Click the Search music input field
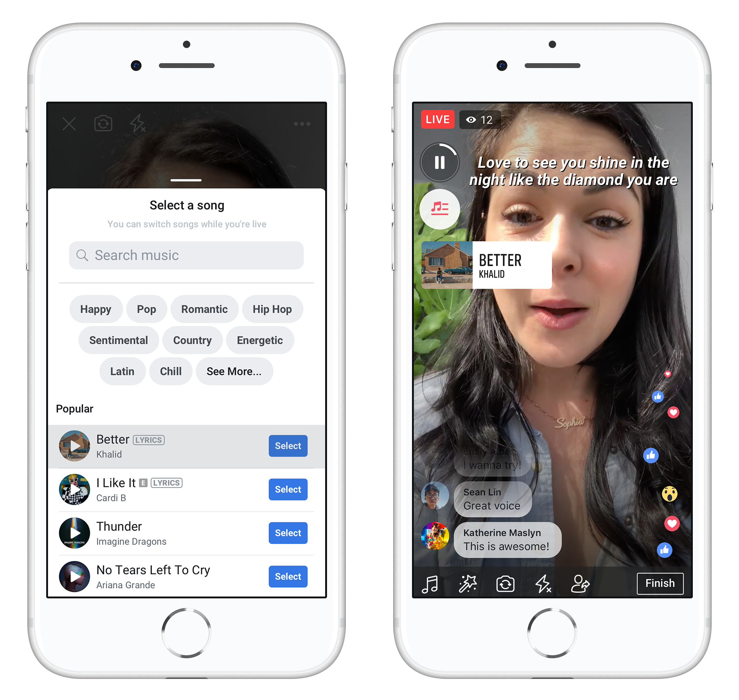739x700 pixels. click(186, 255)
